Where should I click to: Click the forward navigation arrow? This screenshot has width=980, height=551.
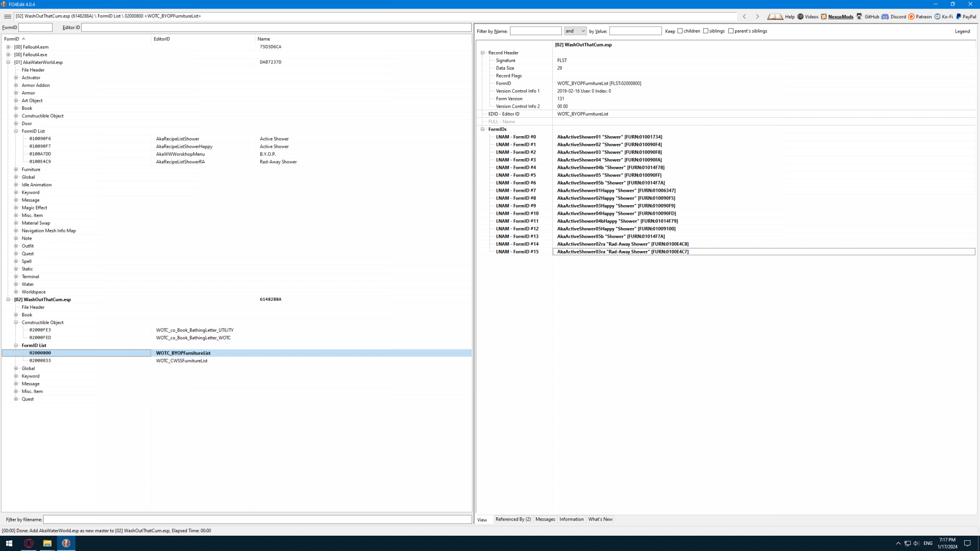click(x=757, y=16)
